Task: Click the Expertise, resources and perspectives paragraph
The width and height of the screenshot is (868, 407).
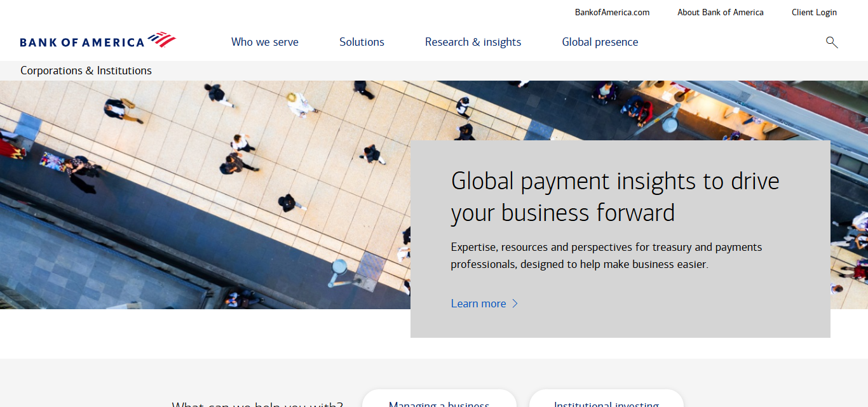Action: pyautogui.click(x=606, y=255)
